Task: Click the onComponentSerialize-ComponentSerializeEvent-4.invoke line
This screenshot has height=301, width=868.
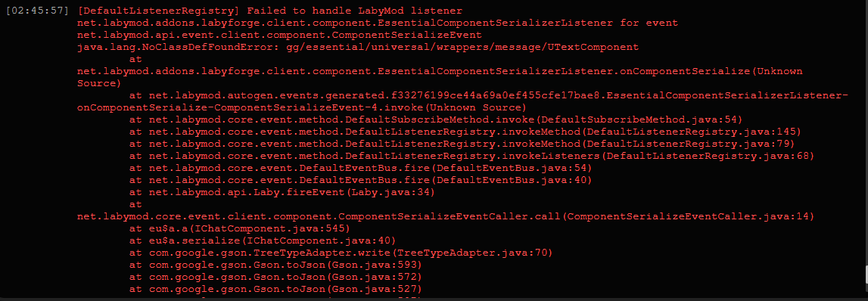Action: [x=302, y=107]
